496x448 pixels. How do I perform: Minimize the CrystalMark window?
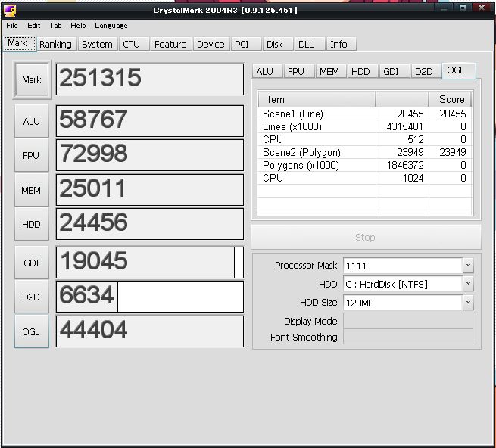(x=444, y=8)
